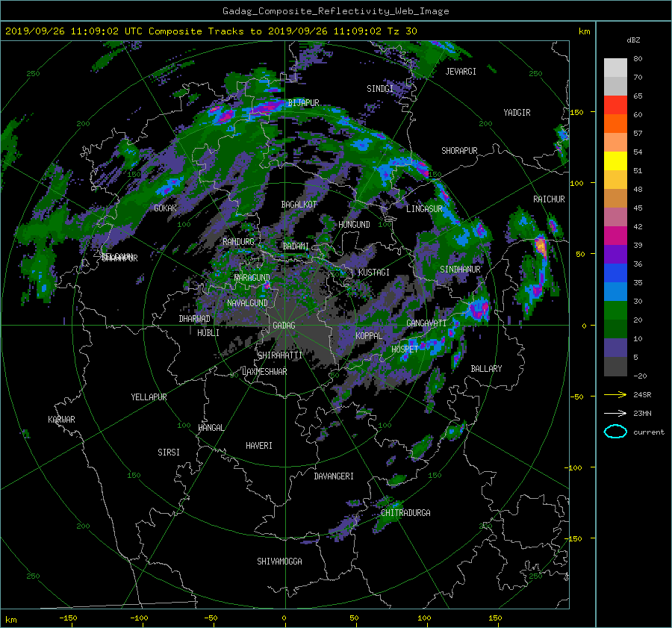This screenshot has width=672, height=628.
Task: Click the HUNGUND city label
Action: [354, 225]
